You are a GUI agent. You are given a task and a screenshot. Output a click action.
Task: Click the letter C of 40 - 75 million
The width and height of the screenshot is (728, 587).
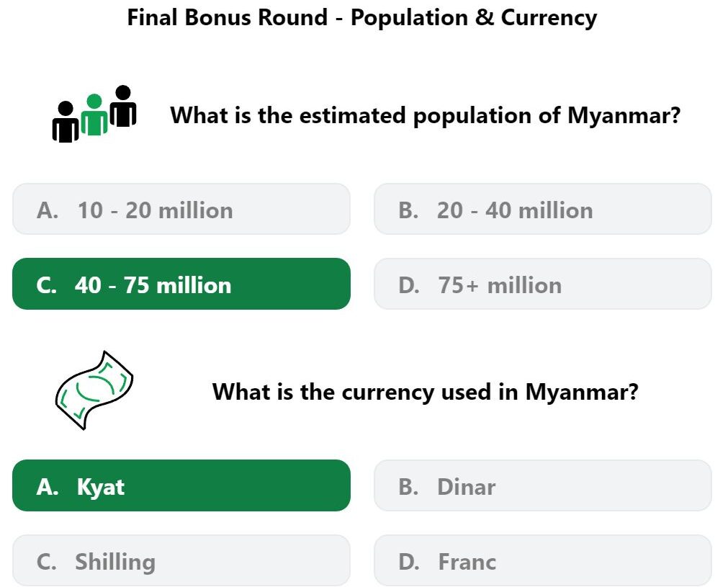coord(46,284)
